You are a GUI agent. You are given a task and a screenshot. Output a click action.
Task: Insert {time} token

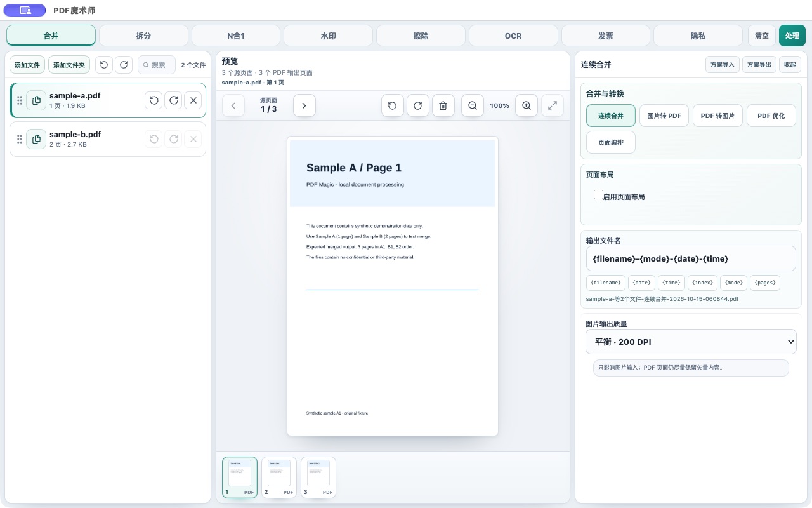pos(672,283)
